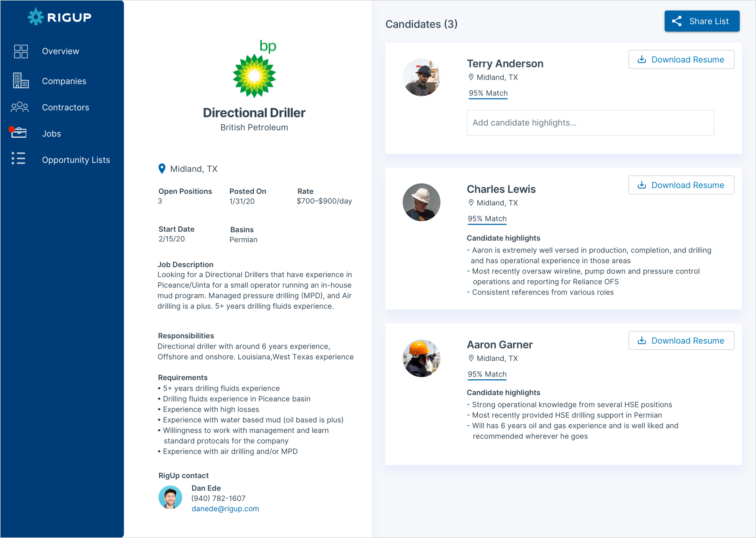Screen dimensions: 756x538
Task: Click the Companies building icon
Action: click(x=21, y=80)
